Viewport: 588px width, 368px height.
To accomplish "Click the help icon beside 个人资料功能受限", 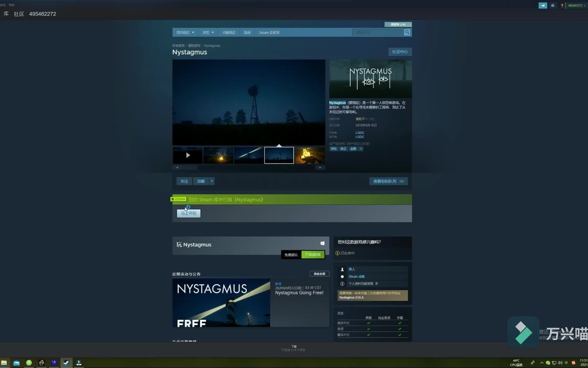I will (376, 284).
